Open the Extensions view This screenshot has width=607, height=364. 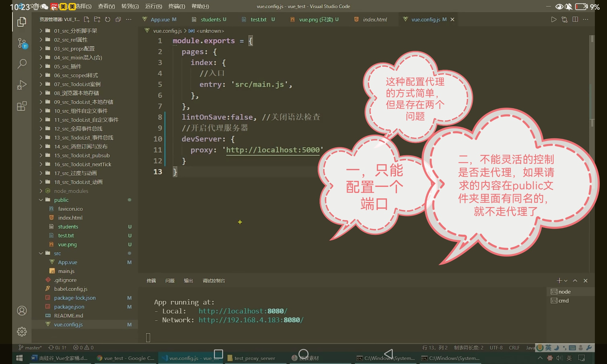[22, 106]
